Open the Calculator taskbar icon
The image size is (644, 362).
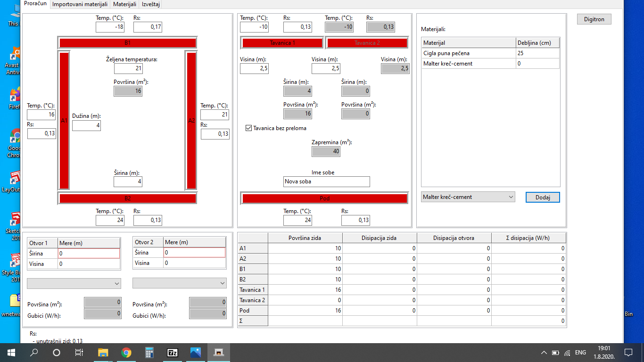pos(149,352)
